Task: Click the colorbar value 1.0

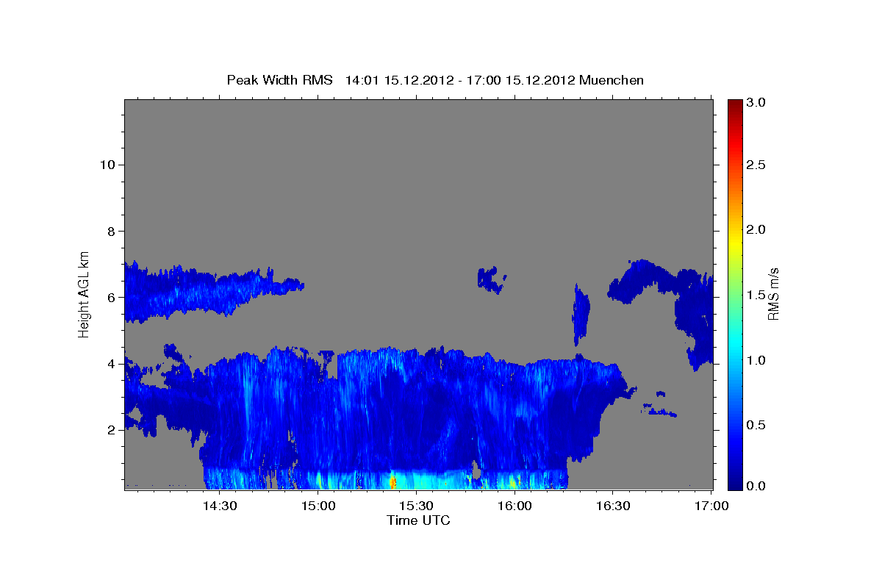Action: [756, 360]
